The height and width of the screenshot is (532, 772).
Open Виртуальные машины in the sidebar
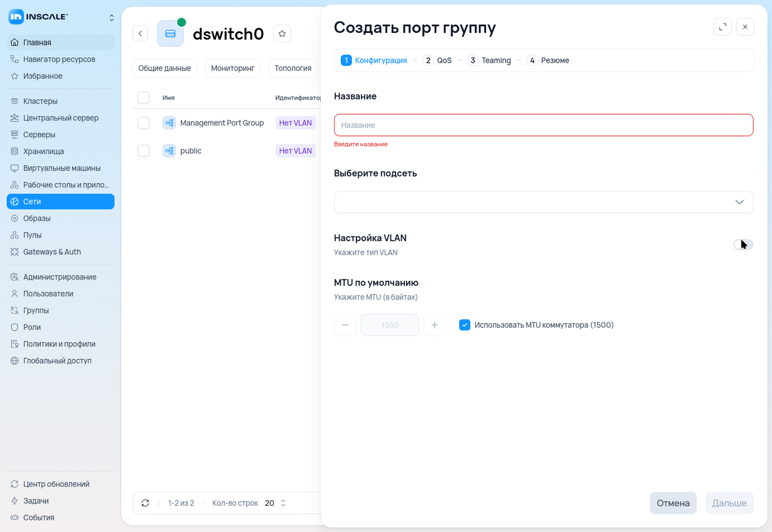click(x=61, y=168)
